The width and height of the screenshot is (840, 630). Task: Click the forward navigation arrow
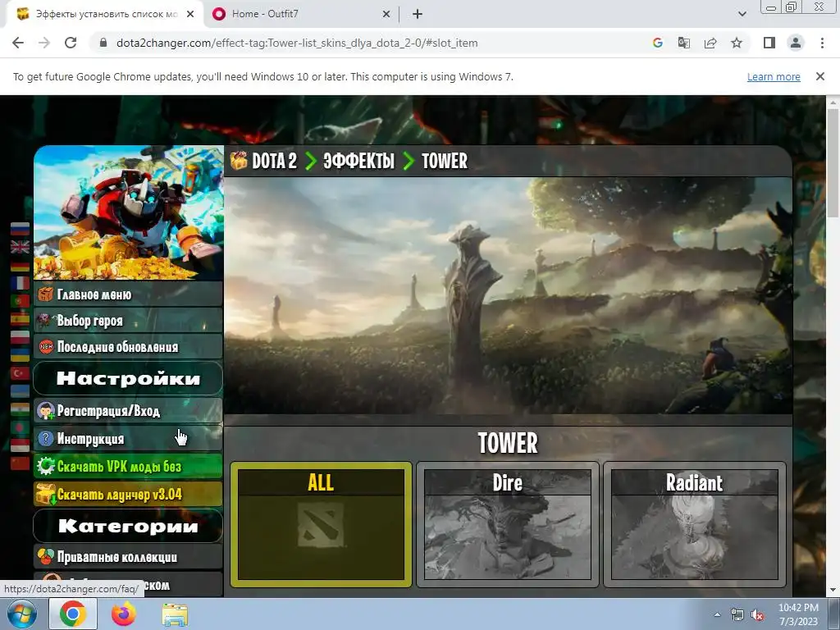[44, 43]
